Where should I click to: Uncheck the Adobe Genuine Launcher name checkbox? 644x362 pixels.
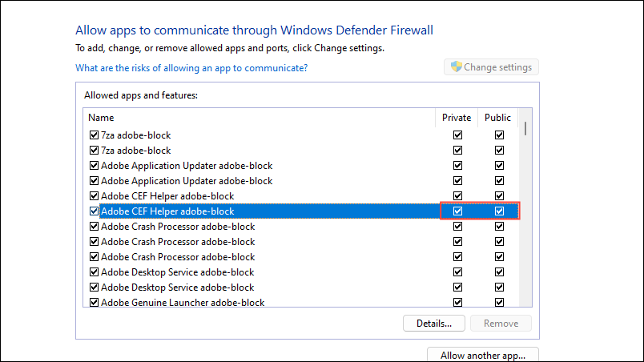[x=94, y=303]
